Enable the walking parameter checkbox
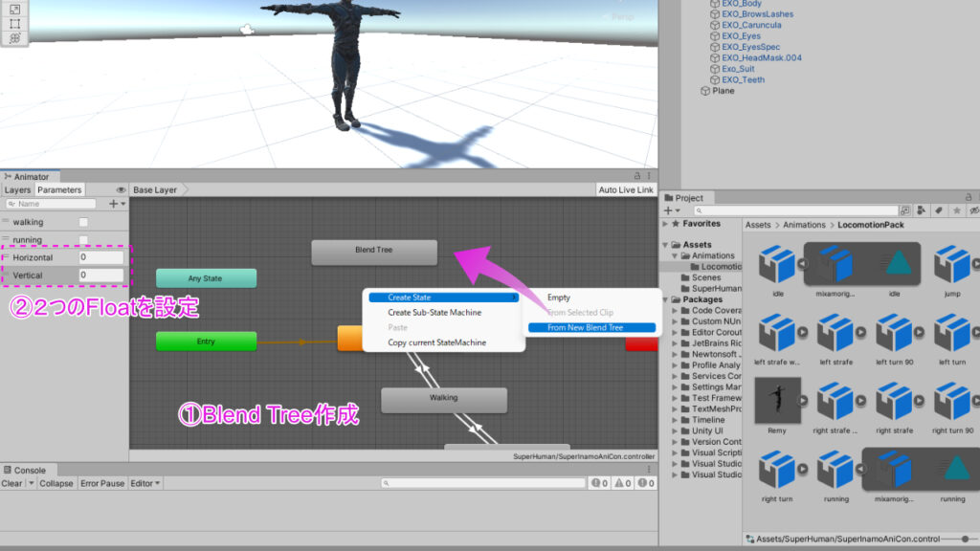This screenshot has width=980, height=551. (84, 220)
